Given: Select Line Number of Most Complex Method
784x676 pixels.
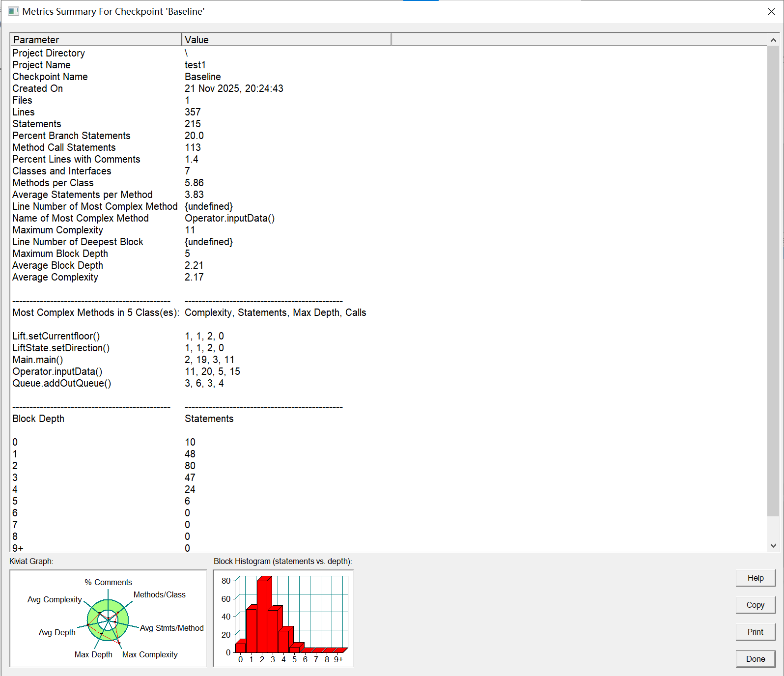Looking at the screenshot, I should pos(388,206).
